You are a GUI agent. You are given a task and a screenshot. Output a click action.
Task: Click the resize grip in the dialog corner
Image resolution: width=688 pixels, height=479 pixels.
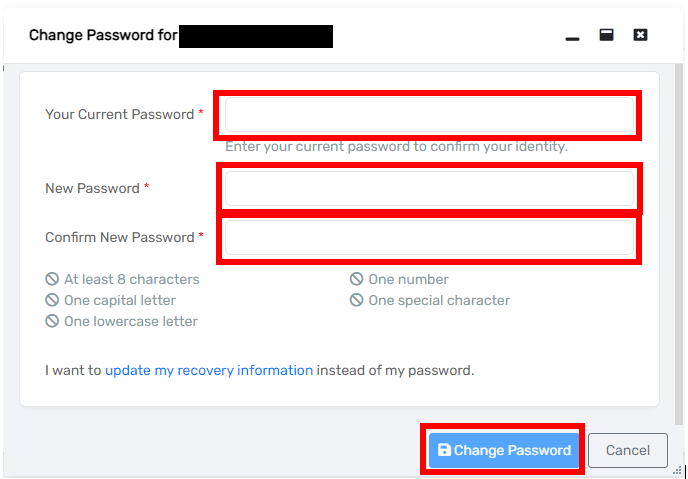click(678, 469)
